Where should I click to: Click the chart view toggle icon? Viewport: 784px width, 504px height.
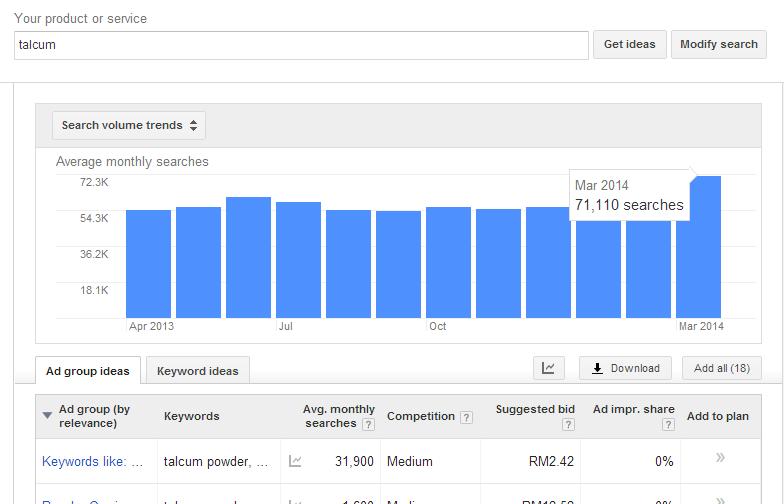548,368
